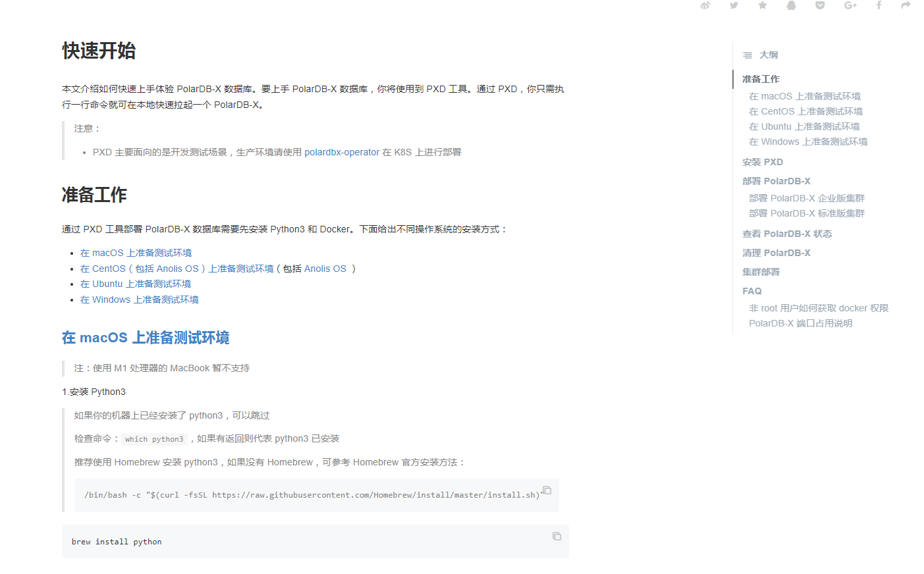
Task: Share the page via QQ penguin icon
Action: pyautogui.click(x=791, y=5)
